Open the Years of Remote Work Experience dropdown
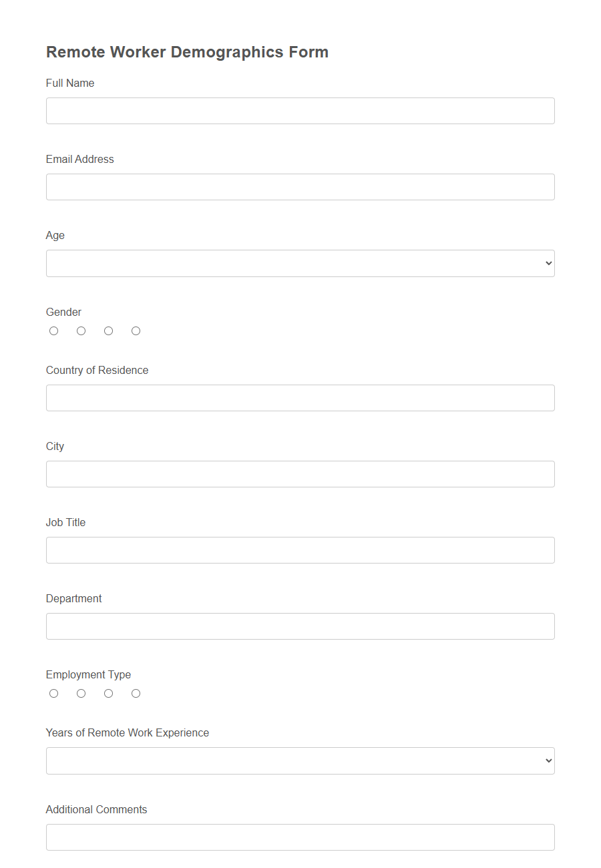 click(x=300, y=761)
